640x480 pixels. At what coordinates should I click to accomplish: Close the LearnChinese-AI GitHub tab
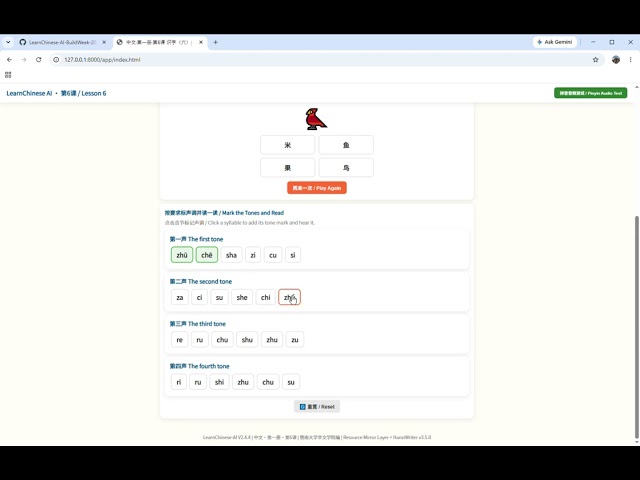[104, 42]
